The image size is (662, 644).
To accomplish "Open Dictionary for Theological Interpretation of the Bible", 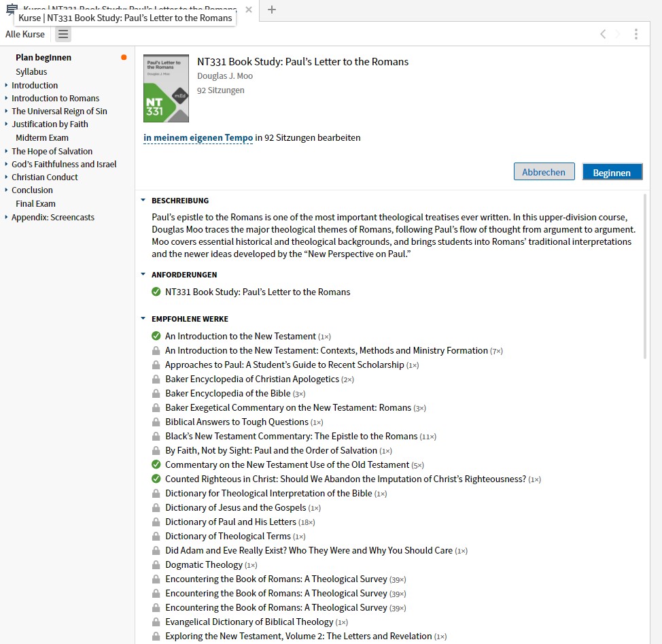I will tap(268, 493).
